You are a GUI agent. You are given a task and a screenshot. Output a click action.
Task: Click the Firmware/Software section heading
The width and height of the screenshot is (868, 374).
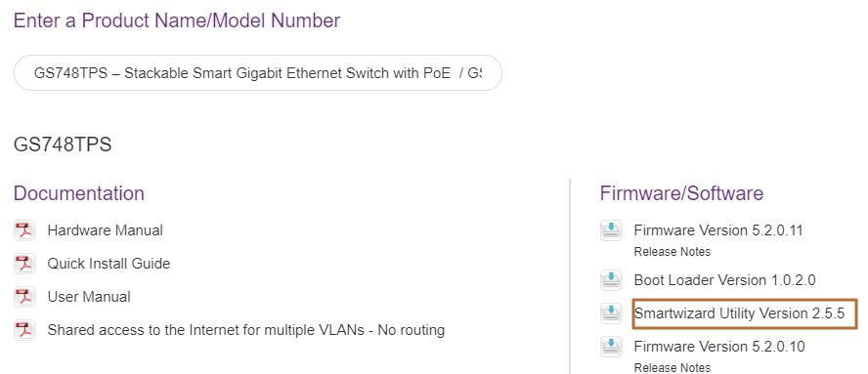(x=681, y=193)
